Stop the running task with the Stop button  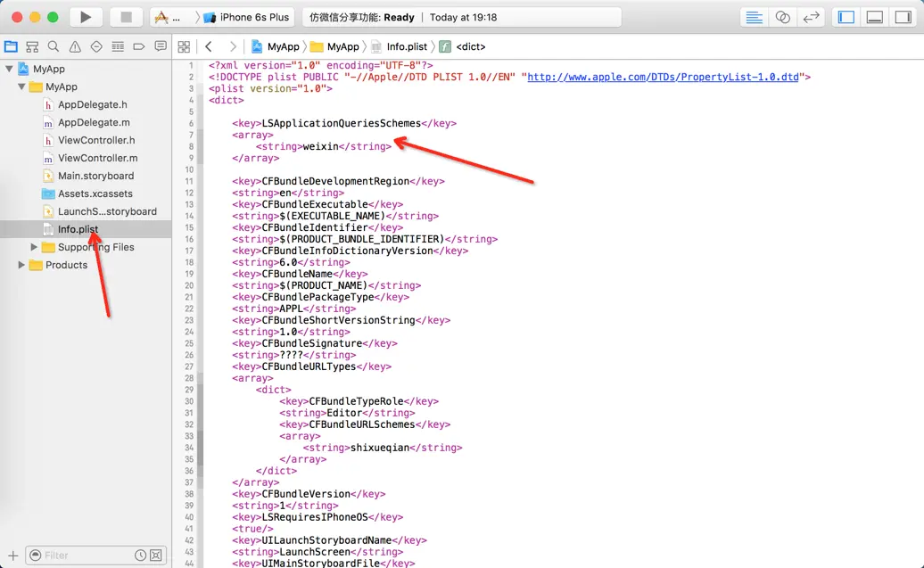pos(126,17)
